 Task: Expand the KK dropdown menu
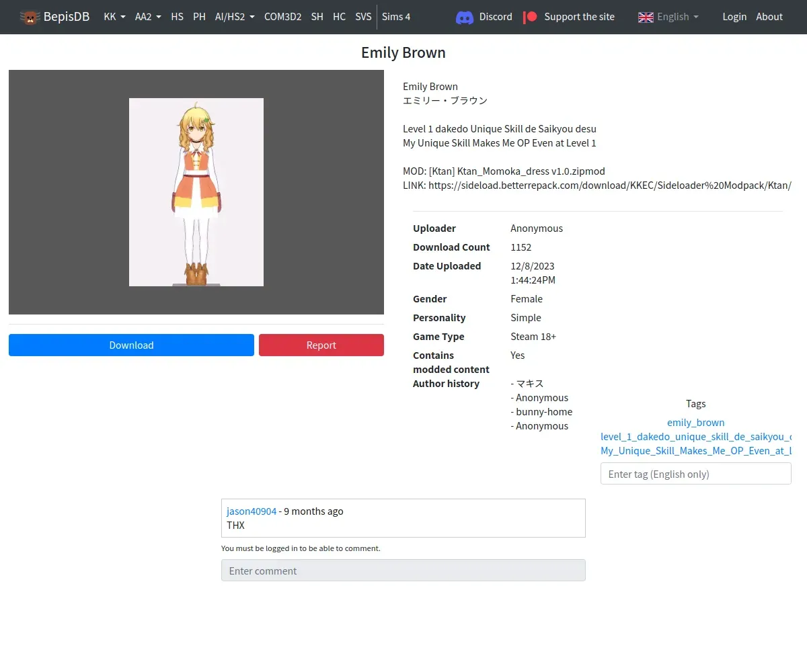click(x=114, y=17)
